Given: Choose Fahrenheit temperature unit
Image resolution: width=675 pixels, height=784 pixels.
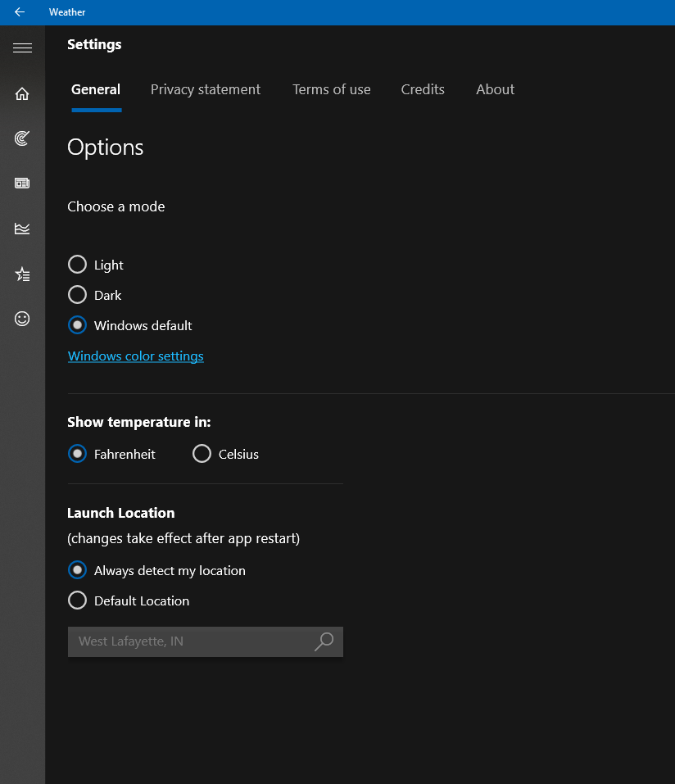Looking at the screenshot, I should (x=78, y=454).
